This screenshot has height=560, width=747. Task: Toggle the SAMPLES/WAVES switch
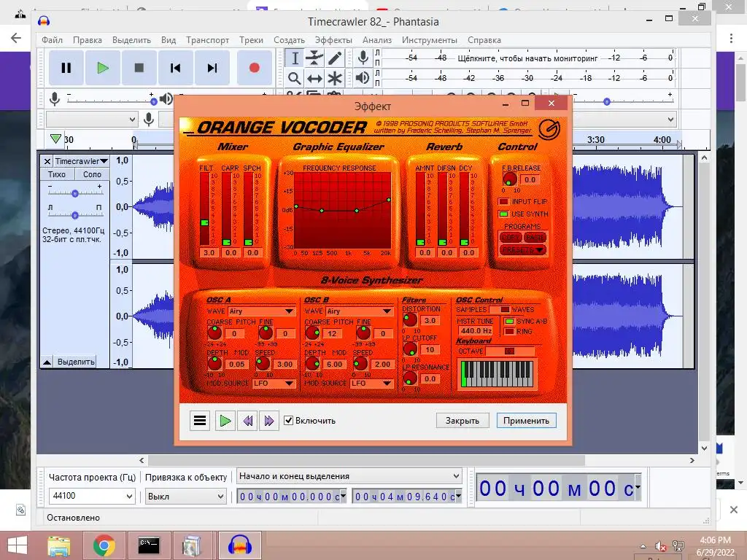[500, 309]
